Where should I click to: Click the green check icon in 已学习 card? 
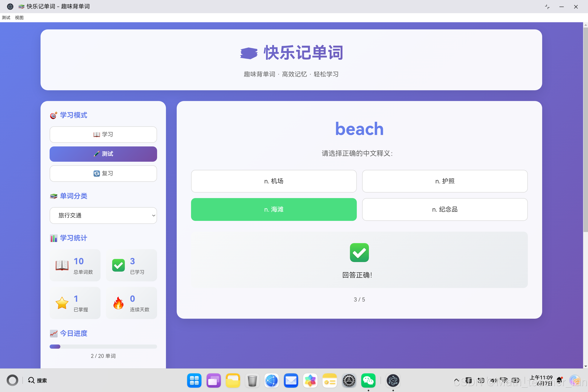(118, 265)
